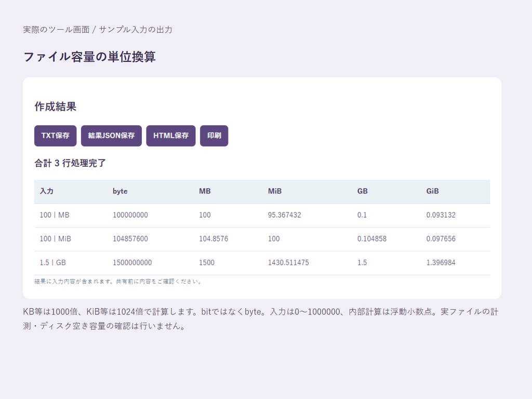The width and height of the screenshot is (532, 399).
Task: Click the TXT保存 button
Action: pyautogui.click(x=55, y=136)
